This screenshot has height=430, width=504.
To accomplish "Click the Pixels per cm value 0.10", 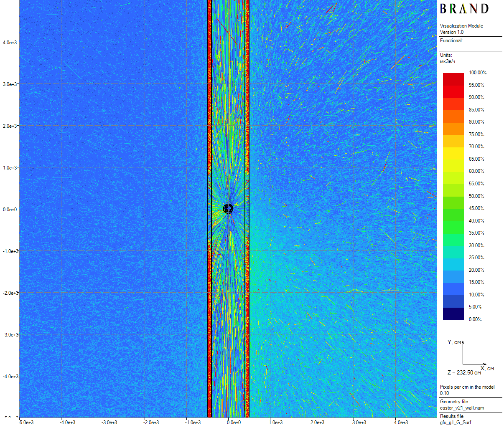I will coord(444,393).
